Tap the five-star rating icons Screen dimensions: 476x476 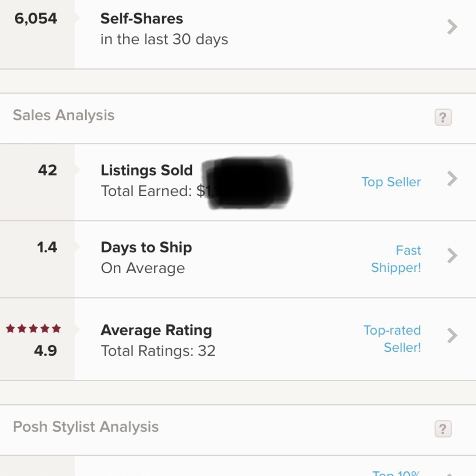tap(33, 328)
